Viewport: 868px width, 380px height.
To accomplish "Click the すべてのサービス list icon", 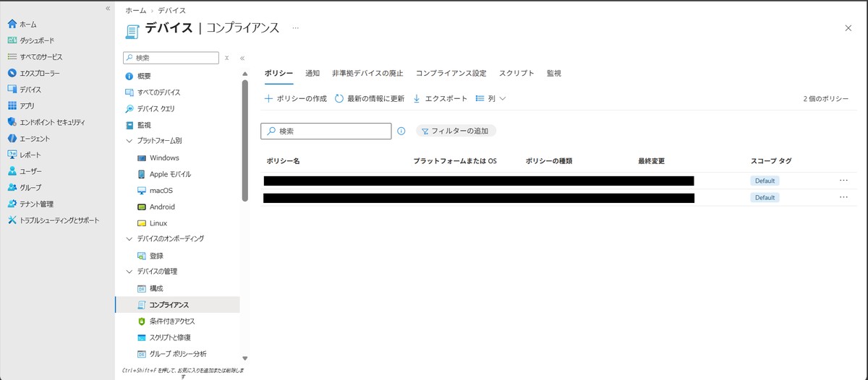I will click(x=12, y=56).
